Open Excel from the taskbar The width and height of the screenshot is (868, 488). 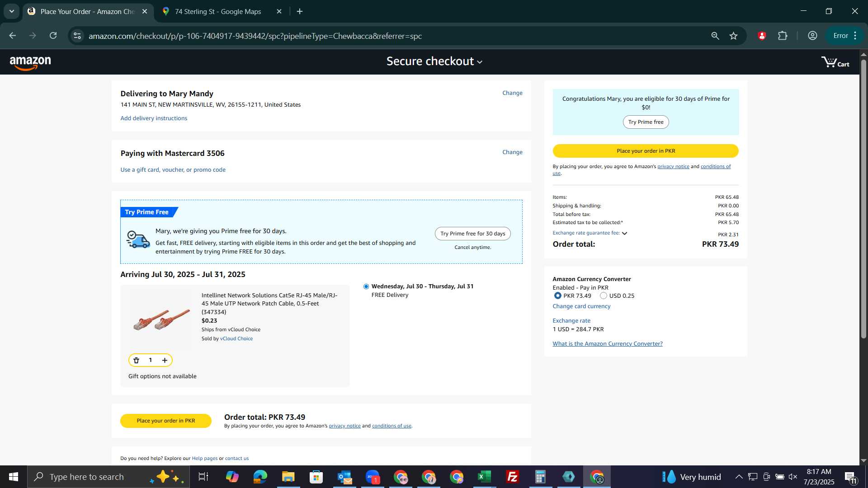484,477
